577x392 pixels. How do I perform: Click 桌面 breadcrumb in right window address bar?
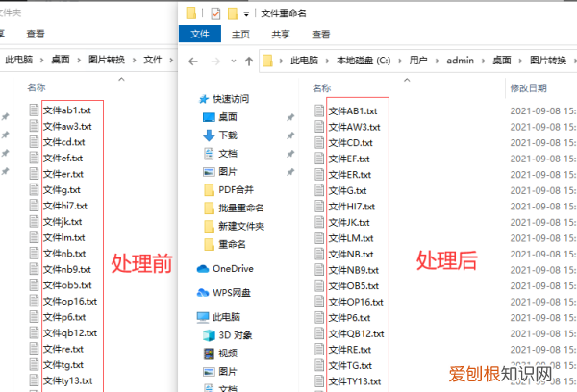[x=502, y=61]
